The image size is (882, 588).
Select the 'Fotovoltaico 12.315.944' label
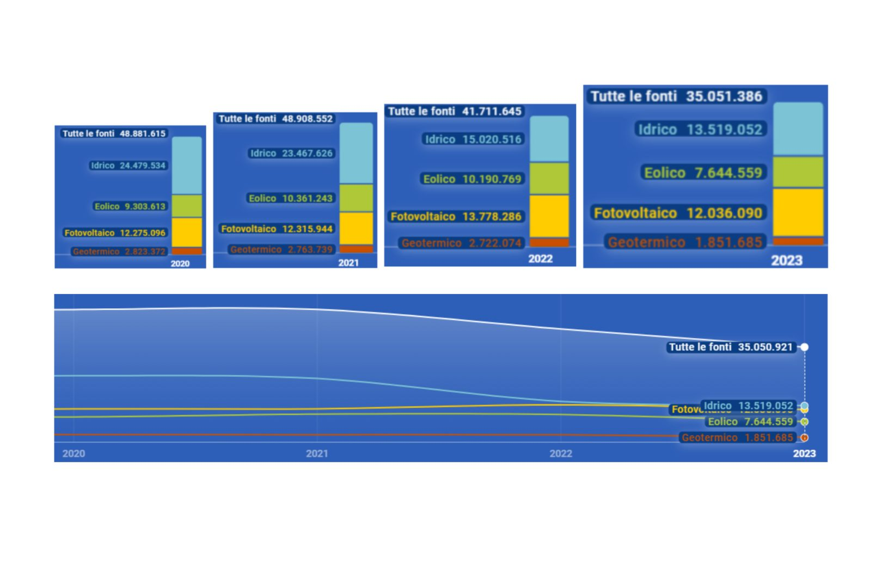tap(277, 229)
